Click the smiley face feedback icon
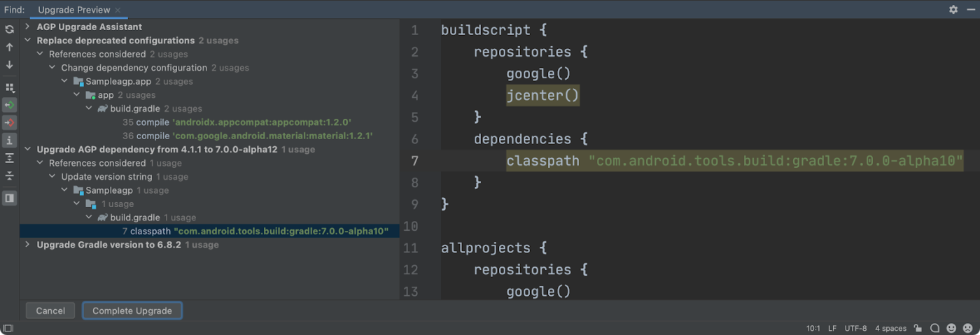Image resolution: width=980 pixels, height=335 pixels. 951,328
